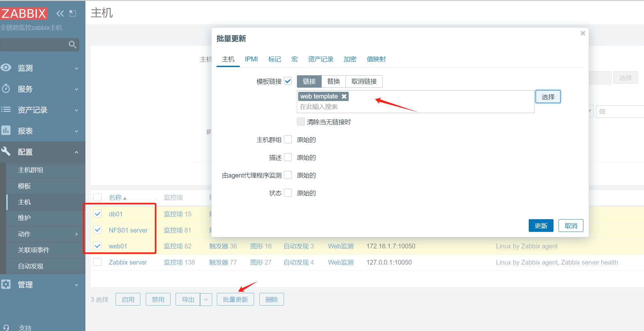Click the 启用 button
Image resolution: width=644 pixels, height=331 pixels.
point(128,299)
